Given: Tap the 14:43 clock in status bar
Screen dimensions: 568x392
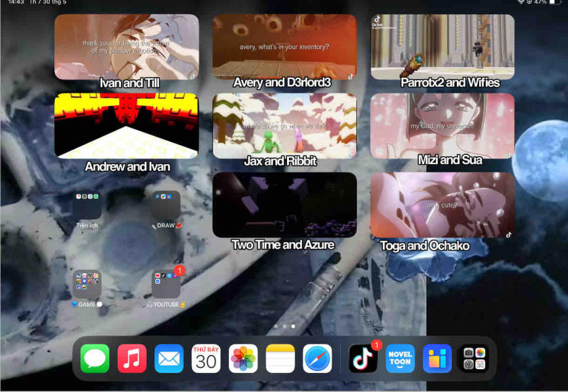Looking at the screenshot, I should [16, 2].
